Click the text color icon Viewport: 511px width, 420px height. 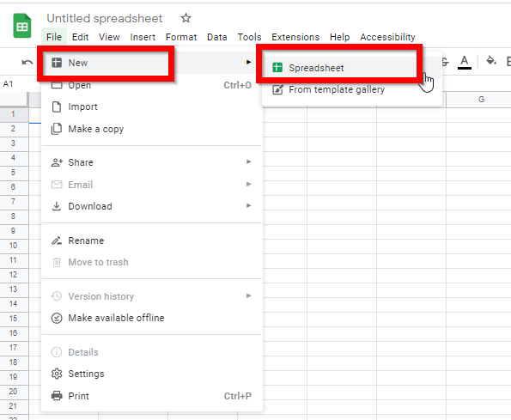(465, 62)
